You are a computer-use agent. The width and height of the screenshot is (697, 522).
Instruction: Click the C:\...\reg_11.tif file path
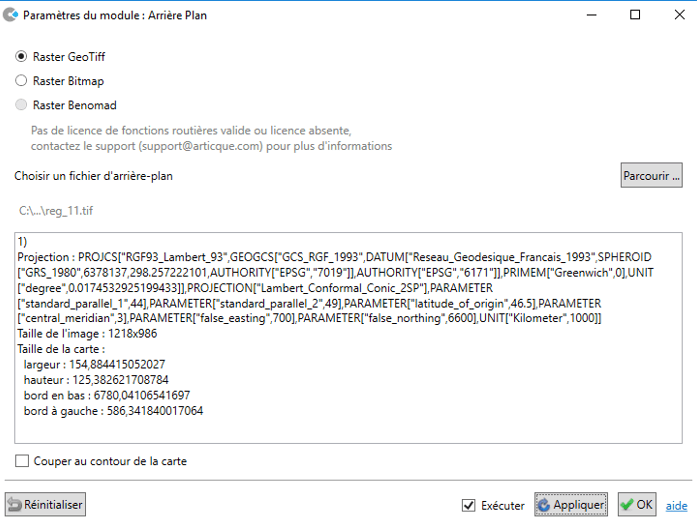point(56,211)
